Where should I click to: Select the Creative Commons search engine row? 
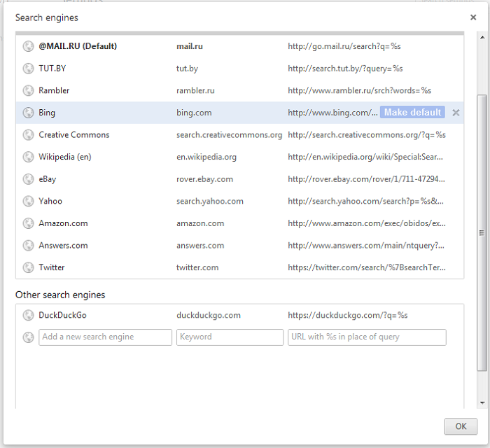click(x=239, y=134)
